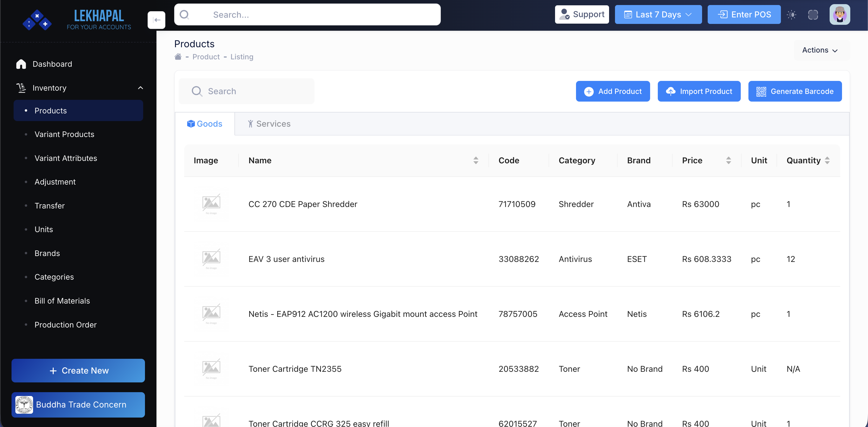
Task: Click the fullscreen square icon
Action: pyautogui.click(x=813, y=14)
